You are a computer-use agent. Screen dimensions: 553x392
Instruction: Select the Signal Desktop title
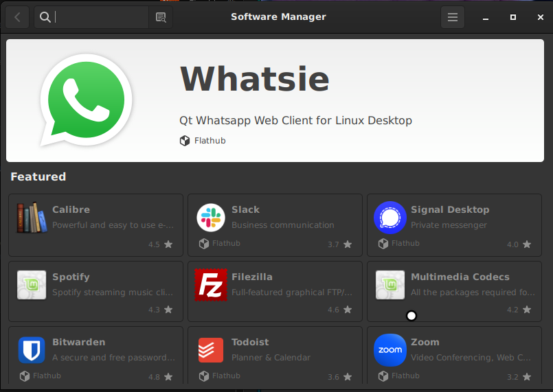point(450,209)
